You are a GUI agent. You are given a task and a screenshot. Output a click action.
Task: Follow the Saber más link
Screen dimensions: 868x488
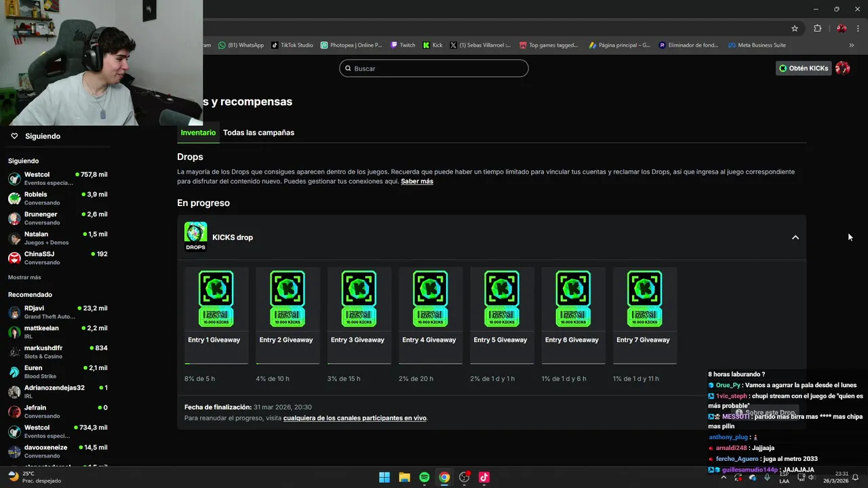[417, 182]
